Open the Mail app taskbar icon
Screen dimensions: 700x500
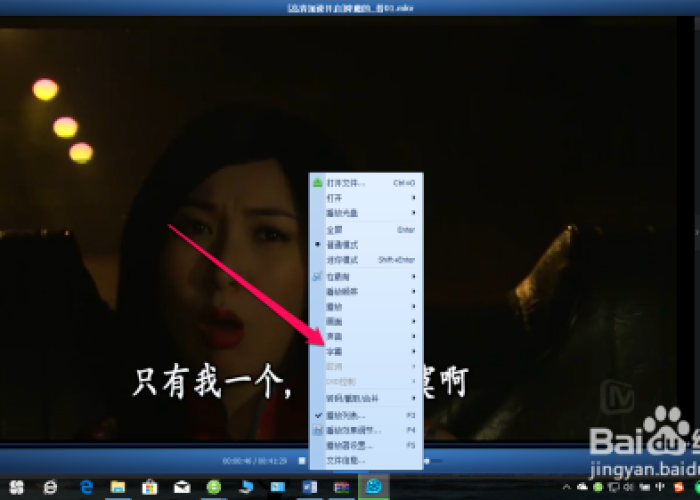pos(182,487)
